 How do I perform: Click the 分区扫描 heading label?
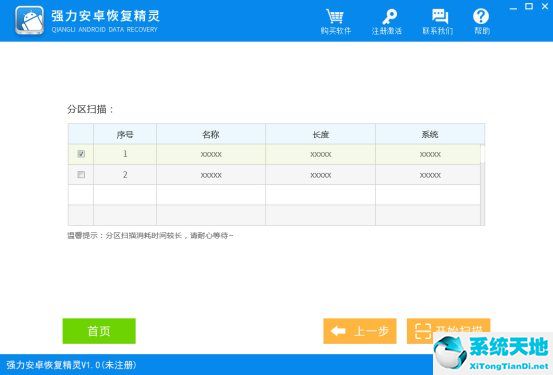(90, 109)
